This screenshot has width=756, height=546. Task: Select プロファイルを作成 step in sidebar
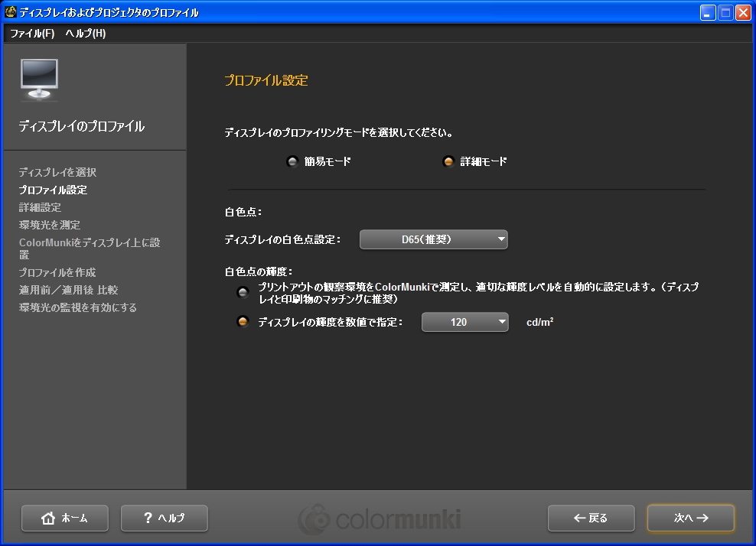tap(57, 272)
